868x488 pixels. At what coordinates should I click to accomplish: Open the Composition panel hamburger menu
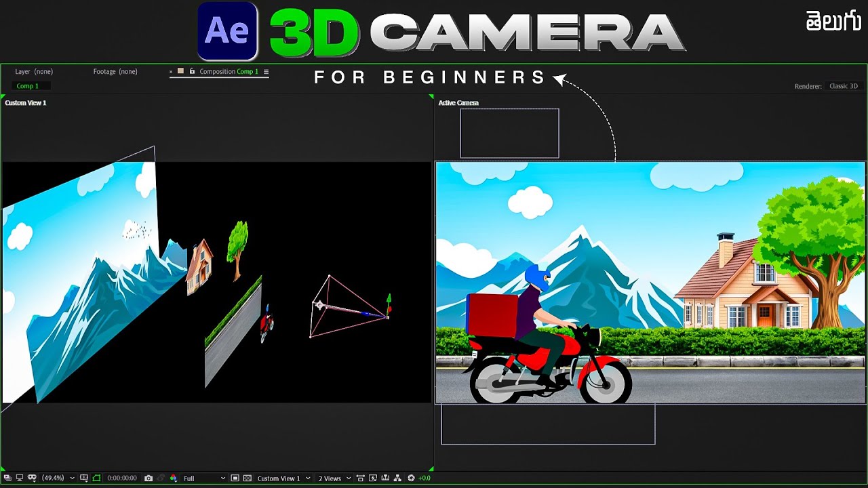pyautogui.click(x=266, y=71)
